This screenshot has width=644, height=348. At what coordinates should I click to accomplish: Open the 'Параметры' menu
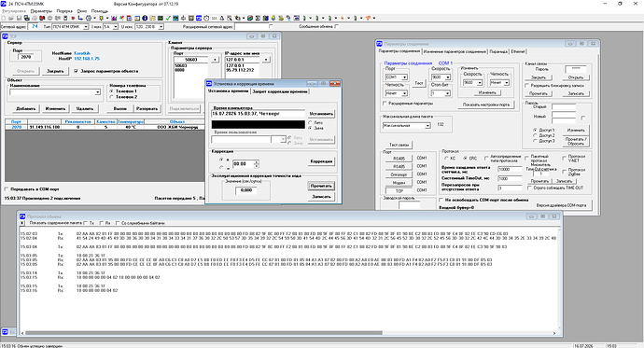pyautogui.click(x=41, y=11)
